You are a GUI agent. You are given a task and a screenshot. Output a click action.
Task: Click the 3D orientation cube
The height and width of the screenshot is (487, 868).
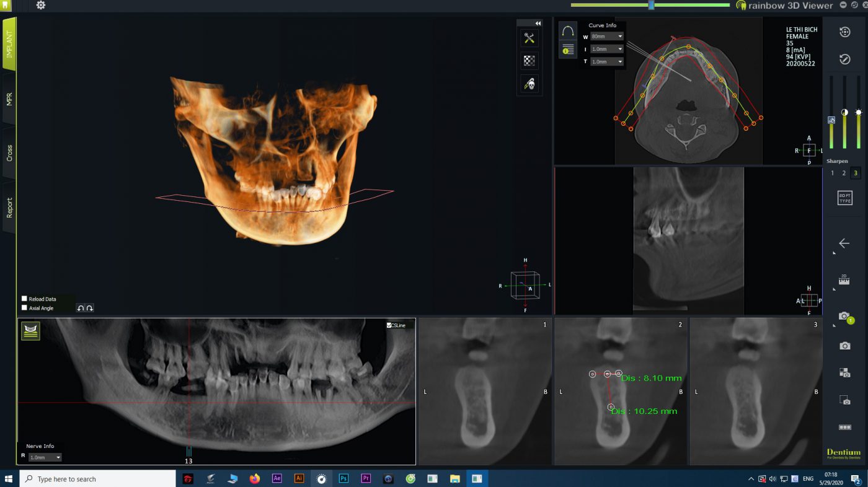click(x=525, y=285)
